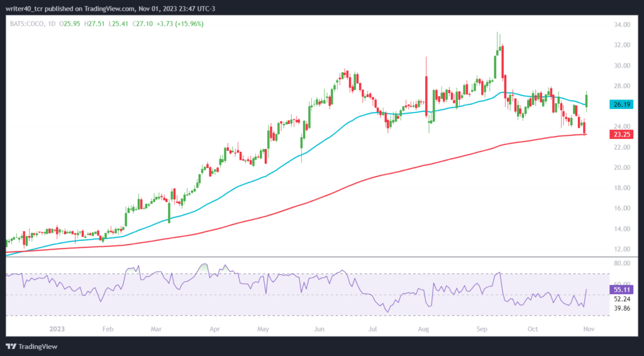Click the May label on the time axis
The height and width of the screenshot is (356, 644).
[263, 329]
